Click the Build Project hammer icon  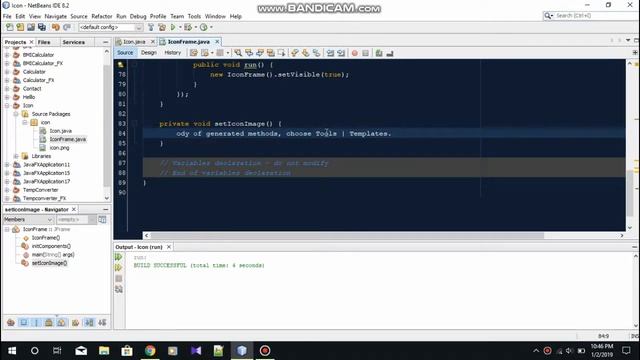coord(151,27)
